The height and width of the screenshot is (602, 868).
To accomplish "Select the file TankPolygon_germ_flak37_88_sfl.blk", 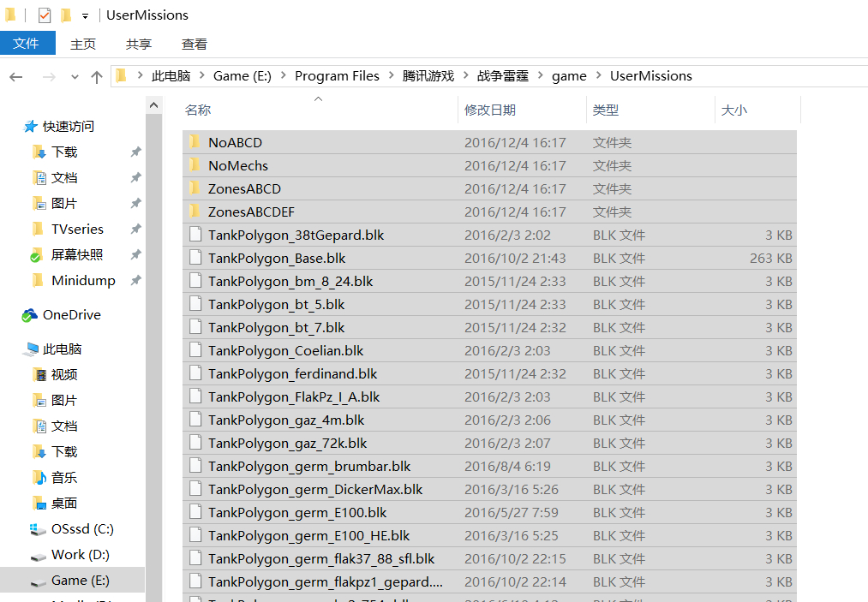I will point(489,559).
